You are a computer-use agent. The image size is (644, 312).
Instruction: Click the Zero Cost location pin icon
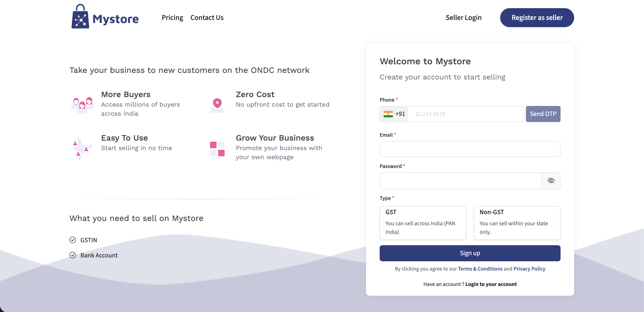(x=217, y=105)
